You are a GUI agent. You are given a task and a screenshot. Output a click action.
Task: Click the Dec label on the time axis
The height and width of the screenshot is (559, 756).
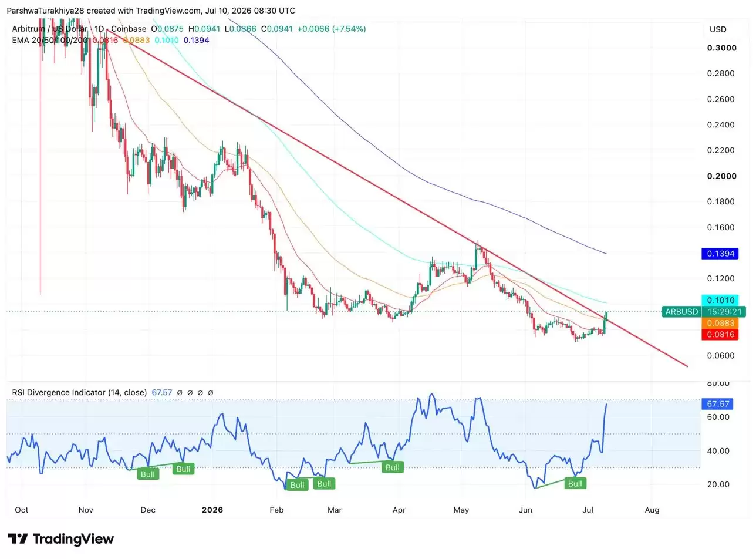(148, 510)
